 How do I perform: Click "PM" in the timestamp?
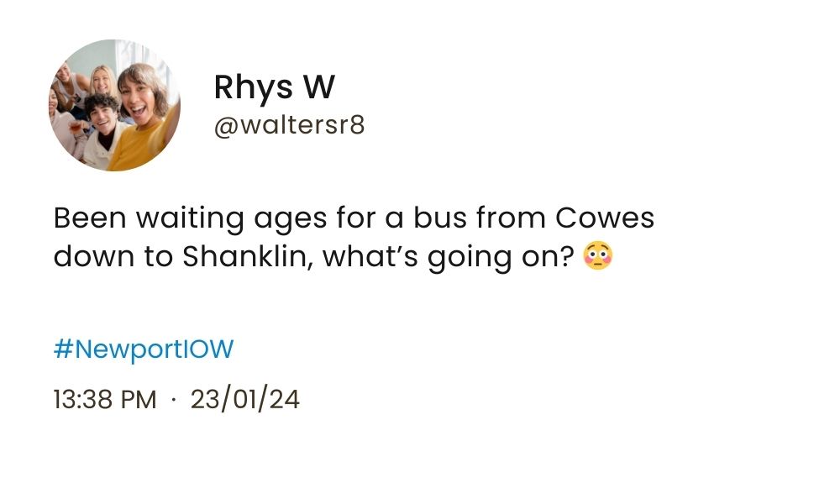139,399
